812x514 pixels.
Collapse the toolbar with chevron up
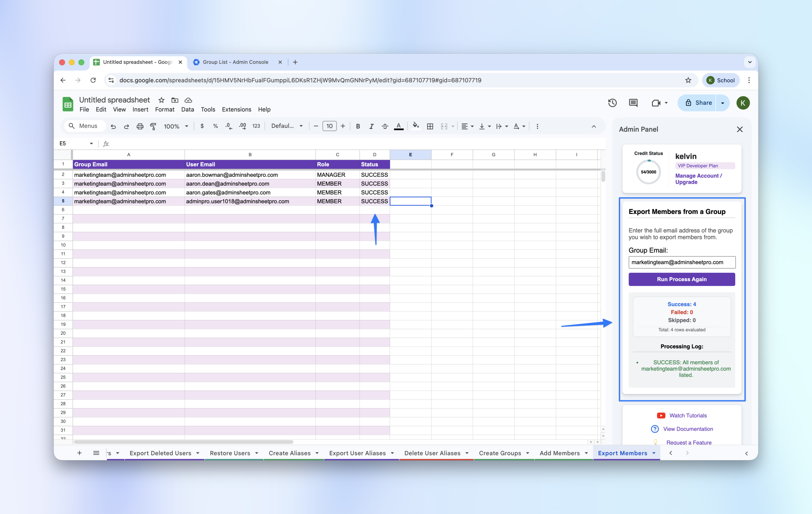[x=594, y=126]
